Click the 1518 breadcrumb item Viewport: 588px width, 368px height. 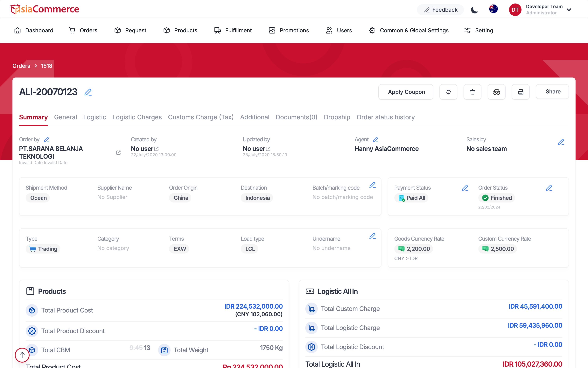(46, 66)
